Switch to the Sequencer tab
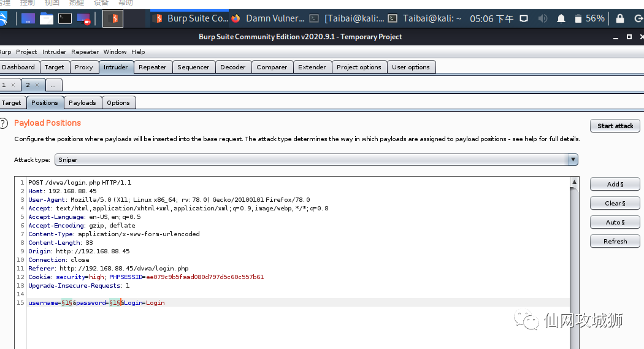The width and height of the screenshot is (644, 349). (x=193, y=67)
